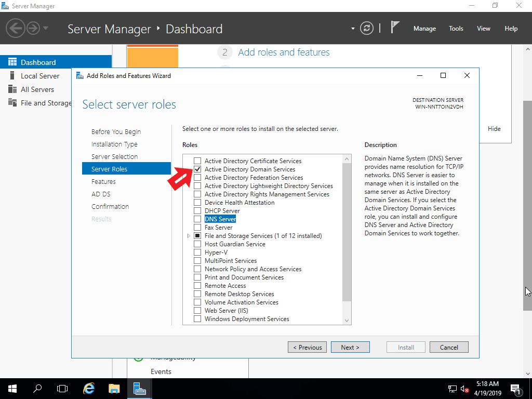Open the Action Center notification icon

(515, 389)
